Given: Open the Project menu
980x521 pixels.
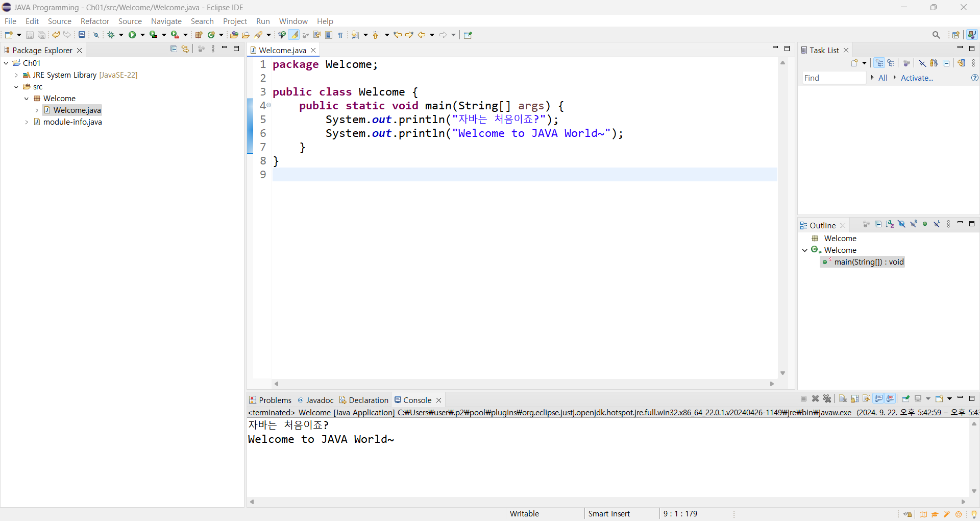Looking at the screenshot, I should pyautogui.click(x=235, y=21).
